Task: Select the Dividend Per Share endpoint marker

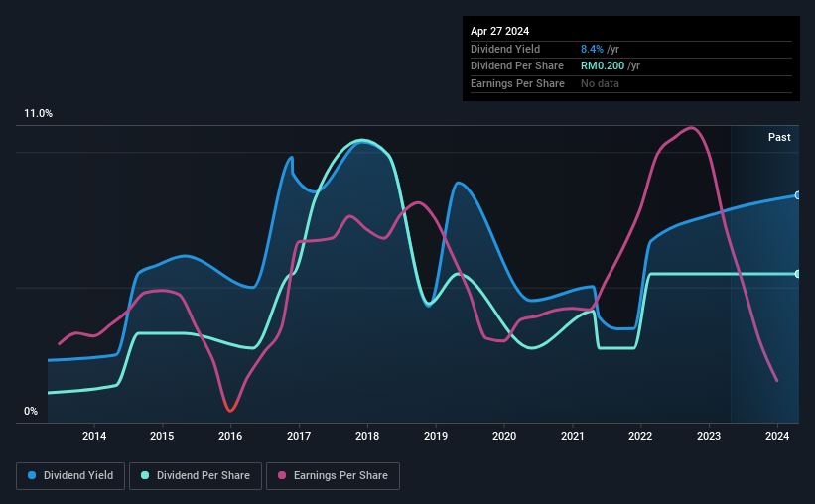Action: point(797,274)
